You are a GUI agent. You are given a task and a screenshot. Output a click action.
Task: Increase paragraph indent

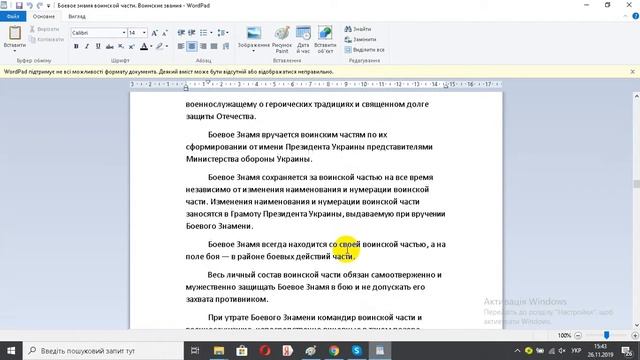191,33
